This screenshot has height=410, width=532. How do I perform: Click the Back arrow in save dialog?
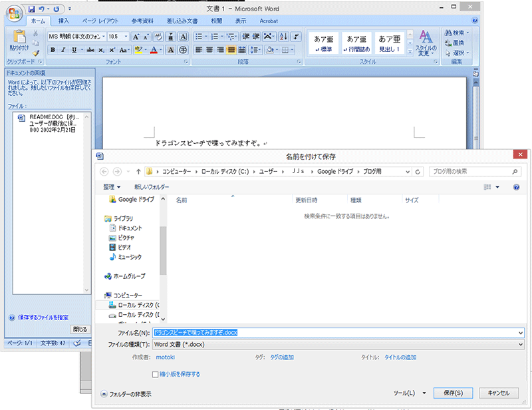click(x=104, y=172)
